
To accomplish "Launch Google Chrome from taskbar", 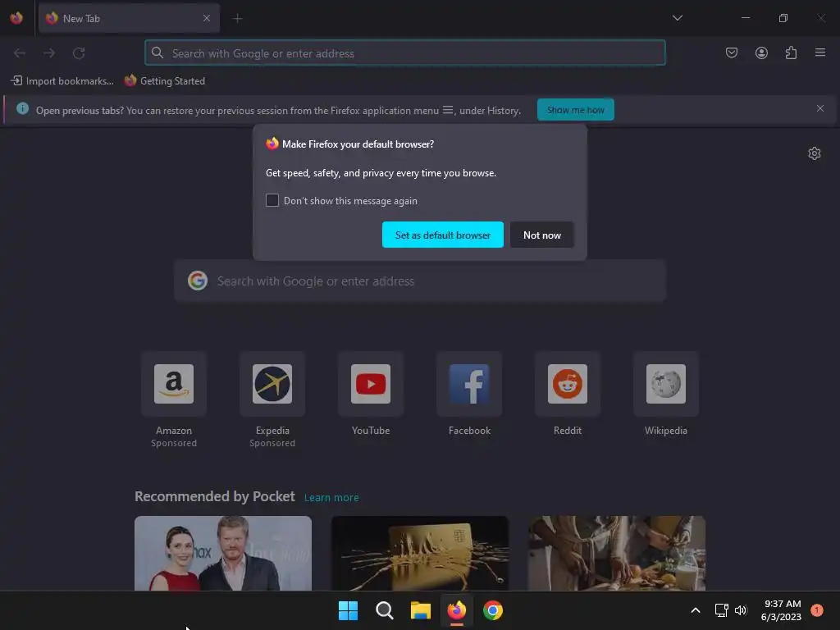I will point(493,610).
